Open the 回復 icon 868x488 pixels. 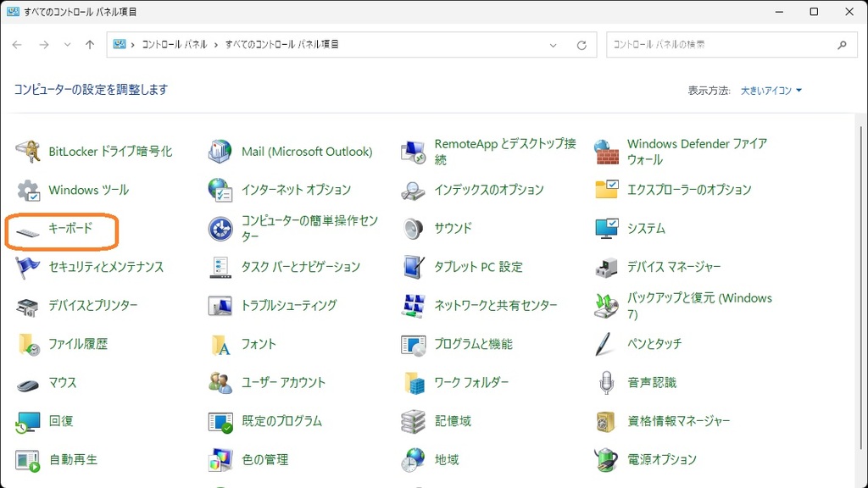pos(28,421)
